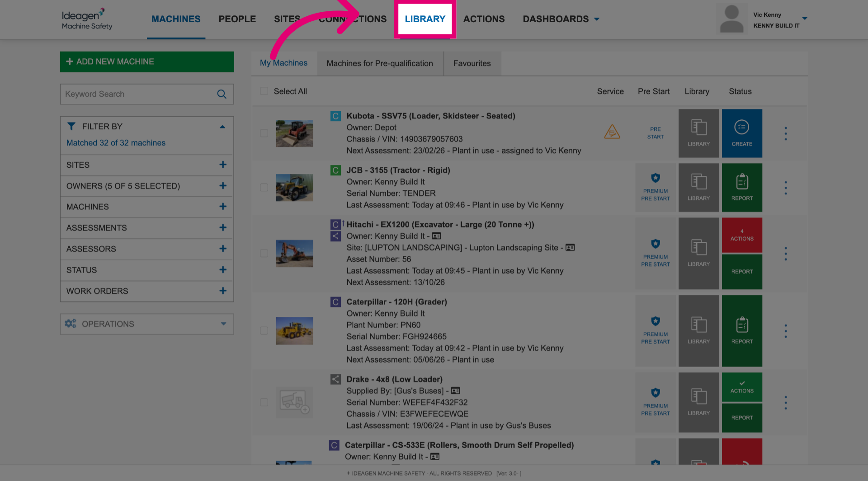The image size is (868, 481).
Task: Click Premium Pre Start for Drake 4x8
Action: coord(656,402)
